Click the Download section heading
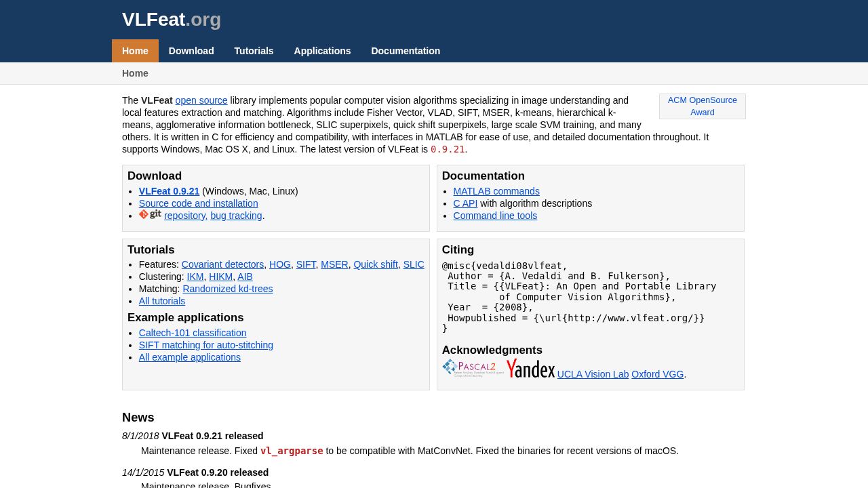 155,176
